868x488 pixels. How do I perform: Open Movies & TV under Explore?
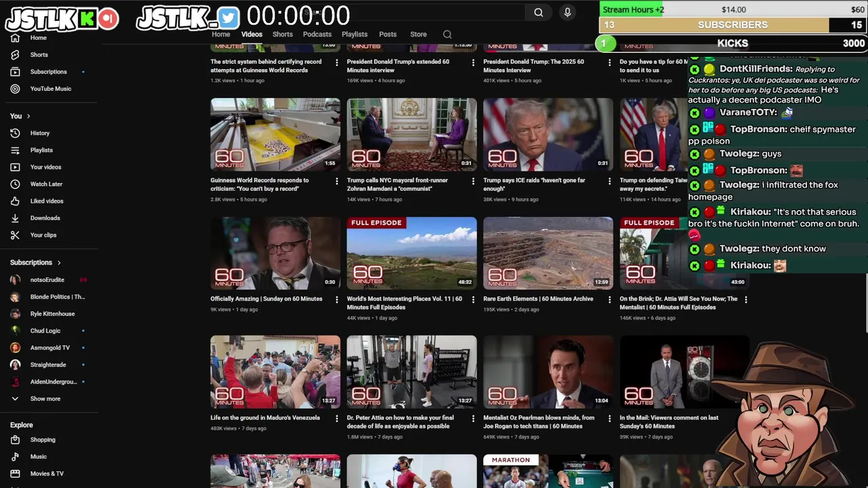[47, 474]
